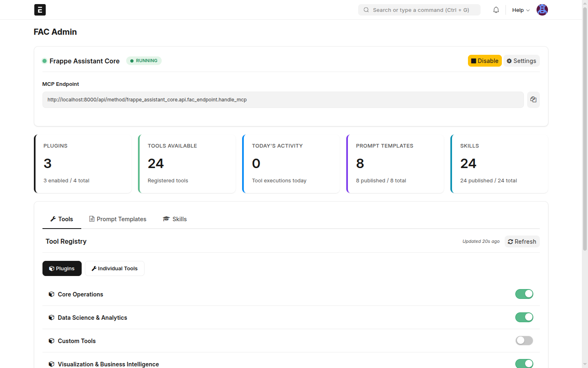Select the MCP Endpoint URL field

[283, 100]
